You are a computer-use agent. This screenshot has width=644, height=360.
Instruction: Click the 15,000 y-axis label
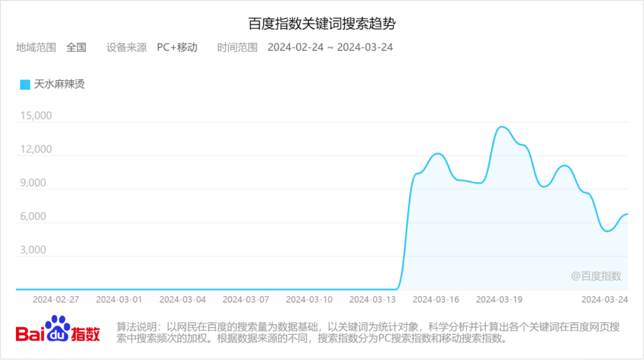tap(36, 116)
